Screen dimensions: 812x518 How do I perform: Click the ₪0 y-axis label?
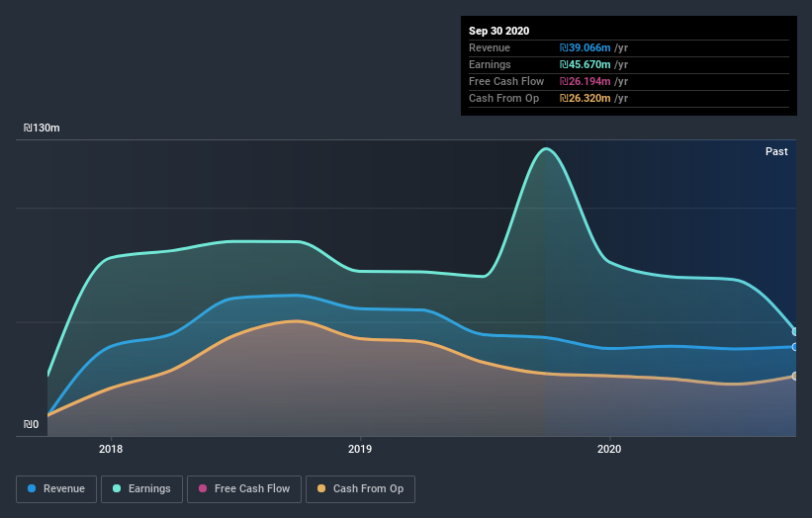click(x=31, y=424)
